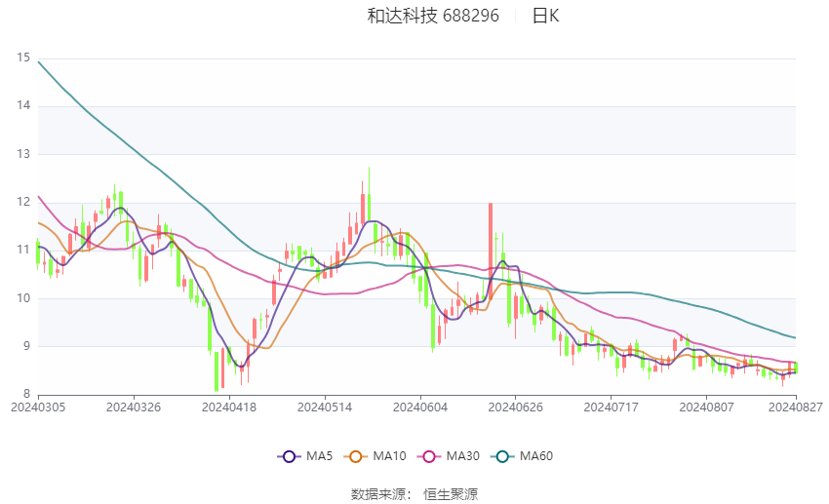Toggle the MA5 legend marker
The width and height of the screenshot is (829, 504).
coord(289,456)
